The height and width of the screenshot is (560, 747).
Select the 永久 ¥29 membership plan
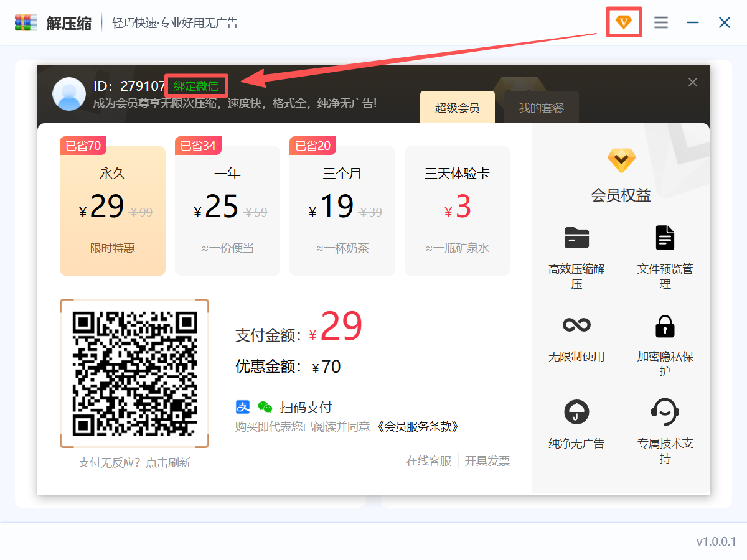[x=113, y=210]
